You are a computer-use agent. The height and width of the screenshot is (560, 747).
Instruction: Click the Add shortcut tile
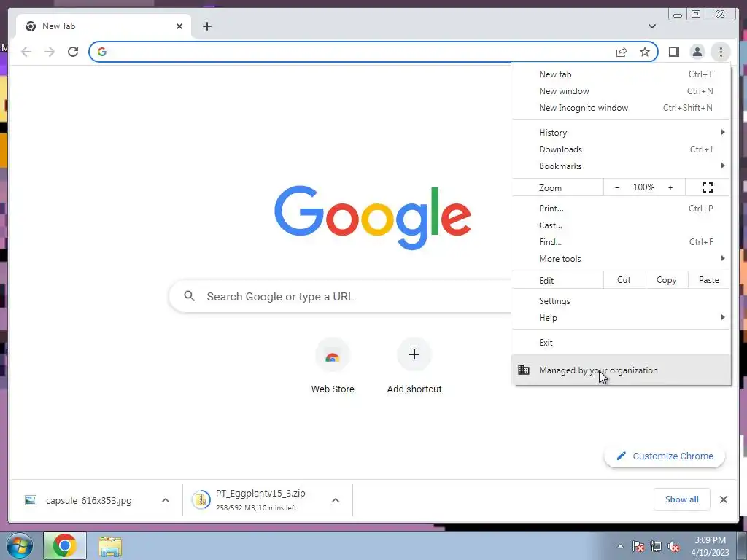point(414,367)
